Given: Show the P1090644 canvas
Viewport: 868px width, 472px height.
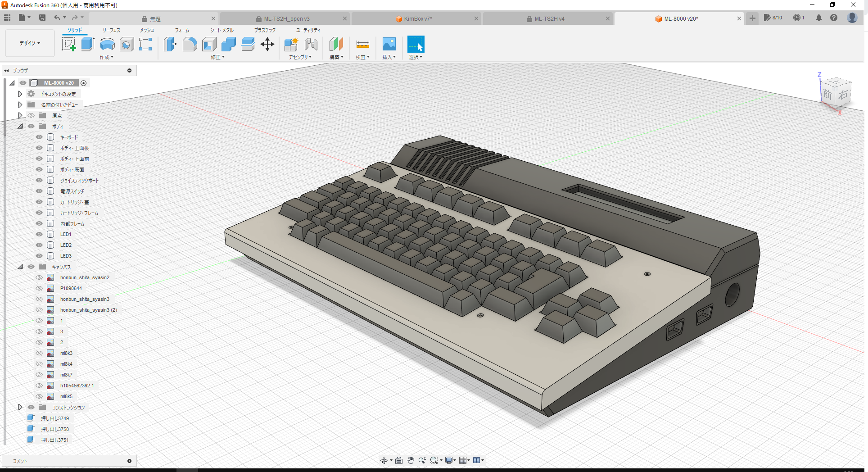Looking at the screenshot, I should pos(39,288).
